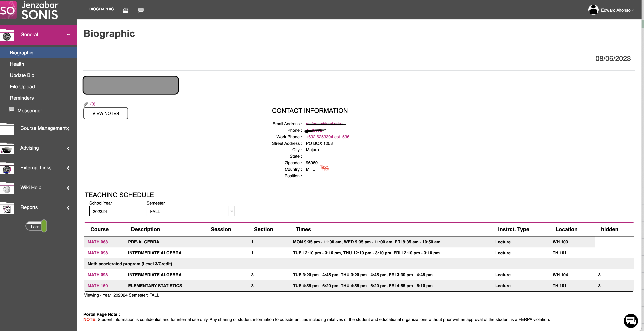Open the inbox download icon in top bar
The height and width of the screenshot is (331, 644).
click(x=125, y=10)
